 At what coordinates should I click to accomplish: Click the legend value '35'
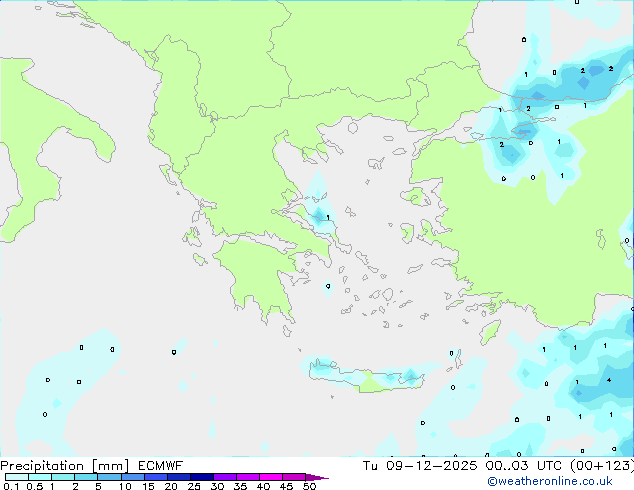pyautogui.click(x=241, y=486)
